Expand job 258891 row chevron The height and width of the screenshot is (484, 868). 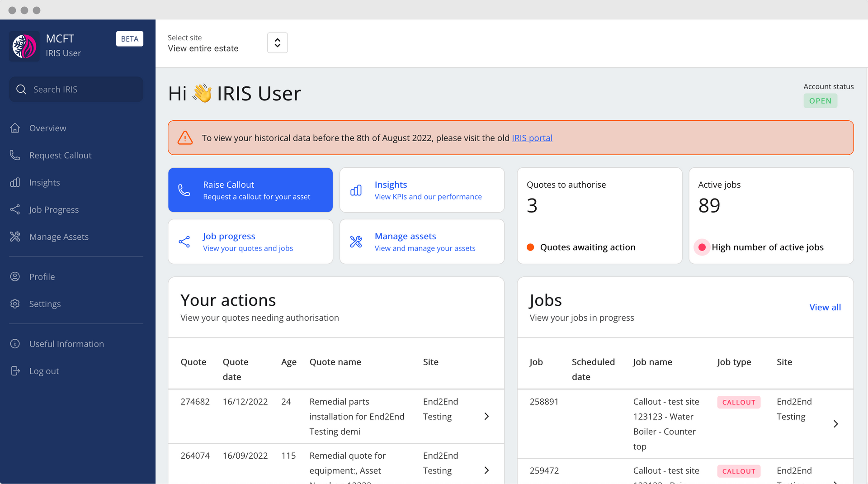(x=835, y=424)
